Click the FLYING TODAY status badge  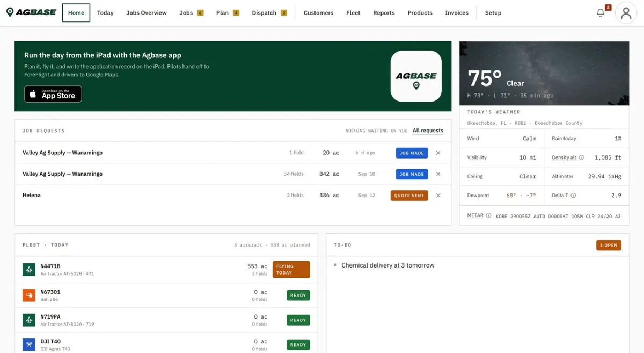pyautogui.click(x=291, y=270)
